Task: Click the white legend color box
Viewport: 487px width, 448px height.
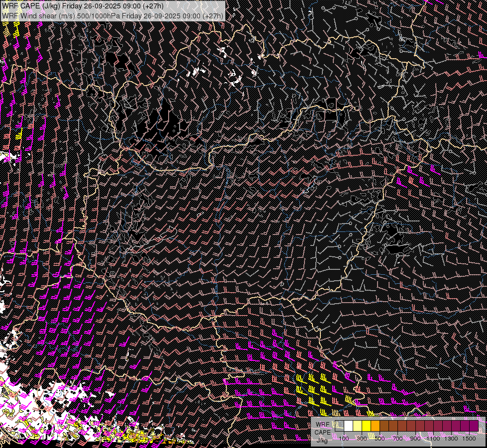Action: [349, 426]
